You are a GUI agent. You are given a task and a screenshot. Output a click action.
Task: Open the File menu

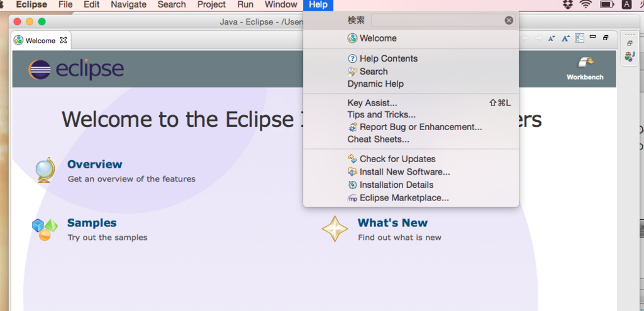tap(65, 5)
